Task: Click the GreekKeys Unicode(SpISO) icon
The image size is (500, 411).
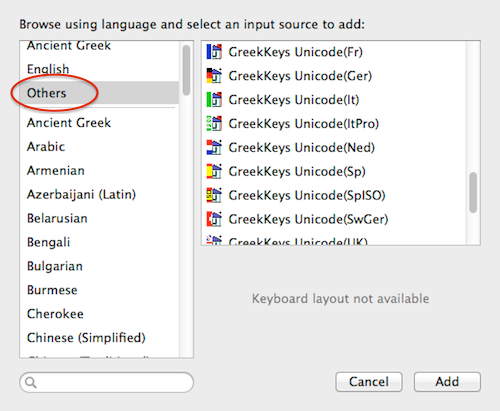Action: point(214,195)
